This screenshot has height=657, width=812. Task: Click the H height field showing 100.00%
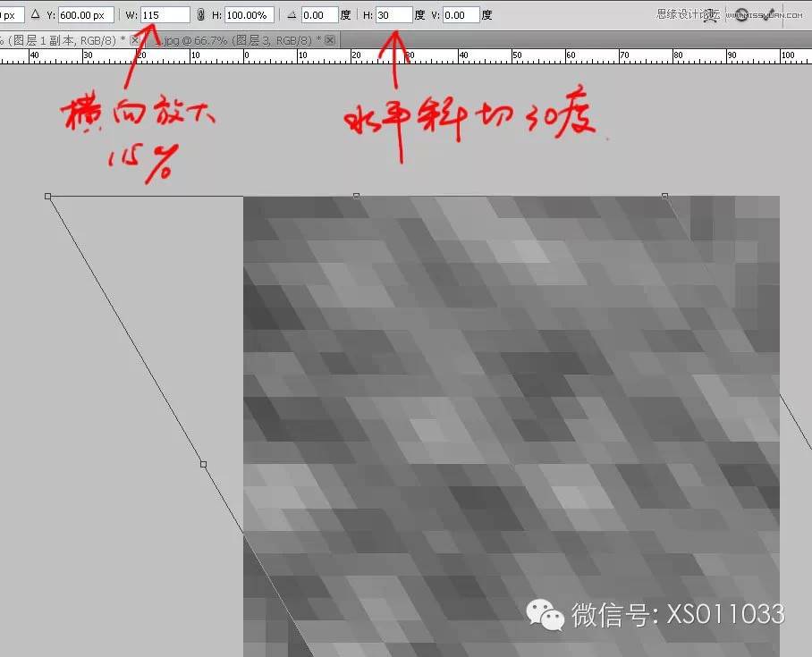pyautogui.click(x=250, y=15)
